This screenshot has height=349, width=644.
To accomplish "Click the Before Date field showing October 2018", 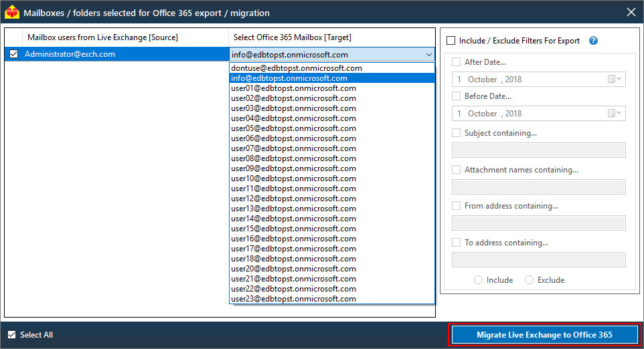I will coord(538,113).
